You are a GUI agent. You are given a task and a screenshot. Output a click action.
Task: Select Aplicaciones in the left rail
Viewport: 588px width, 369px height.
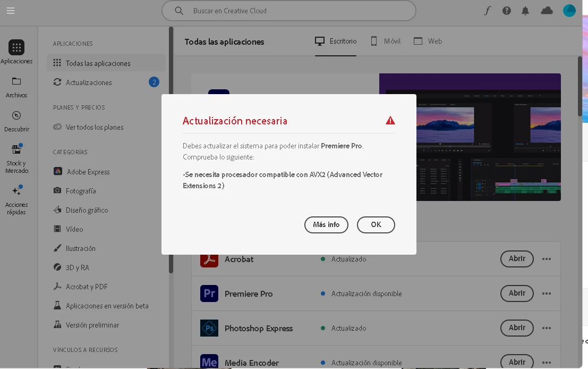pos(16,52)
